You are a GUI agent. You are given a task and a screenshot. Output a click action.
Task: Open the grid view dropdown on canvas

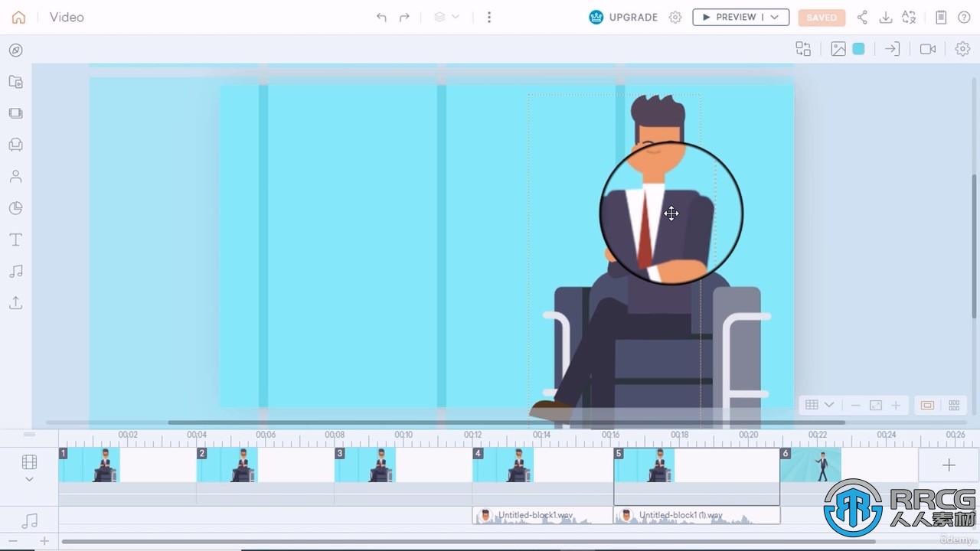[819, 405]
